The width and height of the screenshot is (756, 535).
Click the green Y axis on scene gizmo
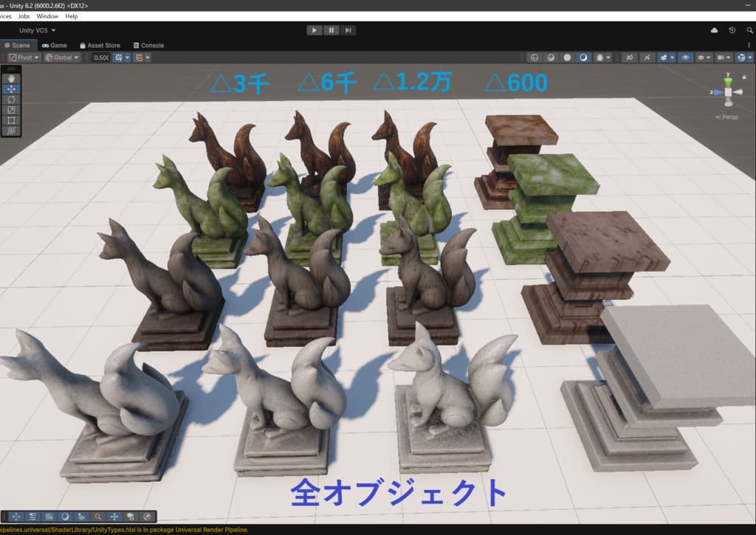[x=729, y=80]
